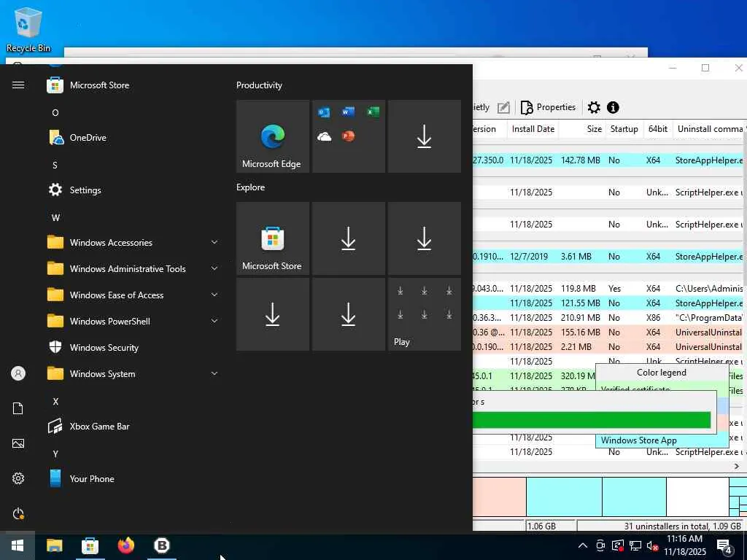
Task: Click the Windows Start button
Action: 18,545
